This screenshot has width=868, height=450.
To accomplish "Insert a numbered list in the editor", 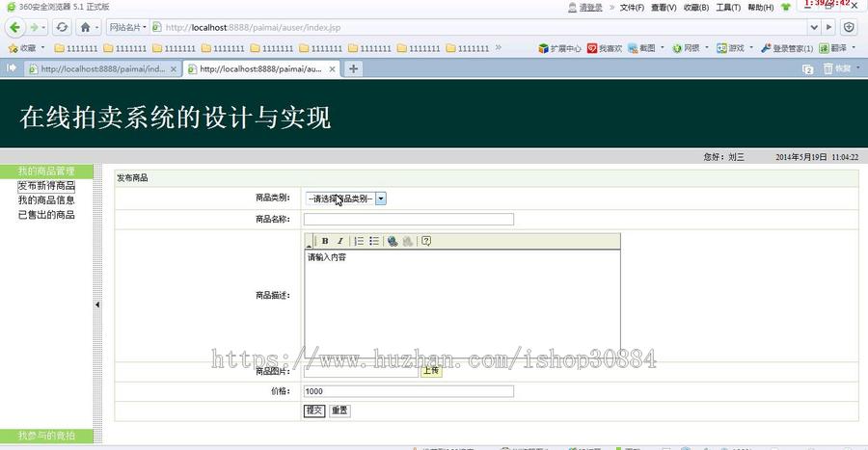I will tap(359, 241).
